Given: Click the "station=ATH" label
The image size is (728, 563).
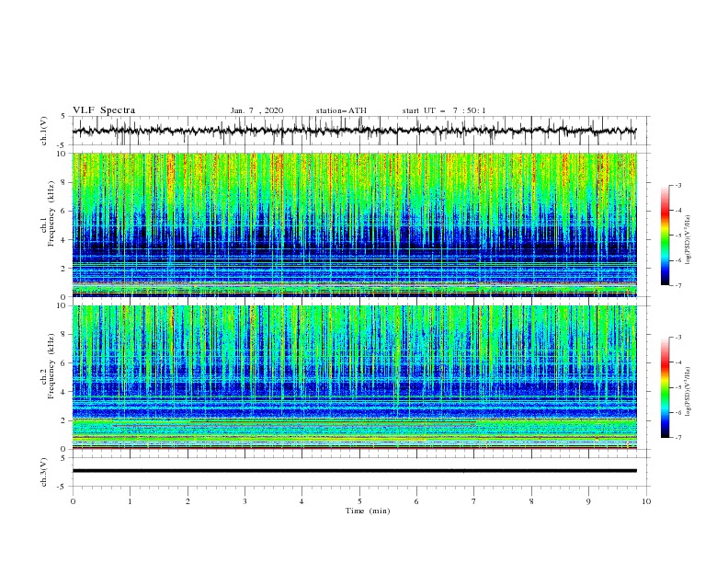Looking at the screenshot, I should click(341, 110).
